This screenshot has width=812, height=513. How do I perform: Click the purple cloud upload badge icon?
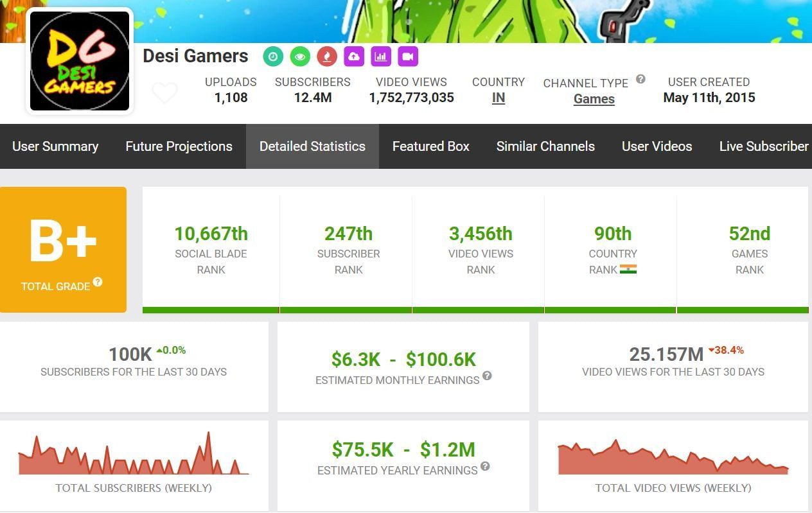pyautogui.click(x=353, y=57)
